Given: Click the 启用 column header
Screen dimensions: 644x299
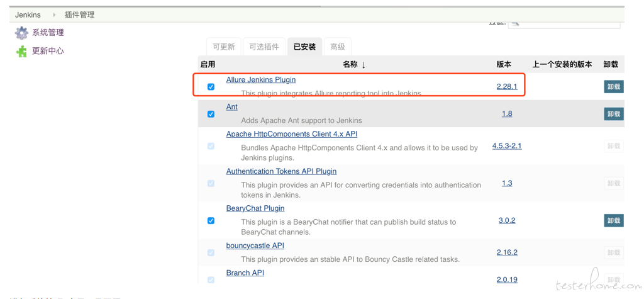Looking at the screenshot, I should click(x=208, y=65).
